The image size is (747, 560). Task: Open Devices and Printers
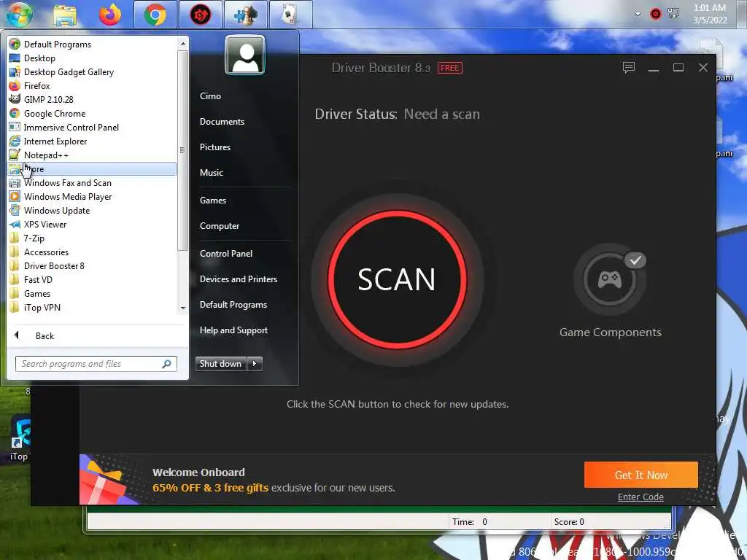click(x=239, y=279)
